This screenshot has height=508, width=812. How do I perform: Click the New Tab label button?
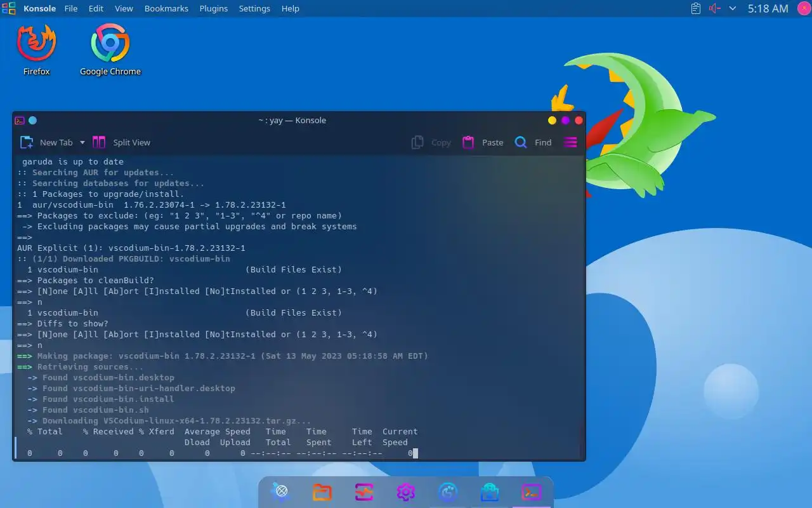(x=56, y=142)
